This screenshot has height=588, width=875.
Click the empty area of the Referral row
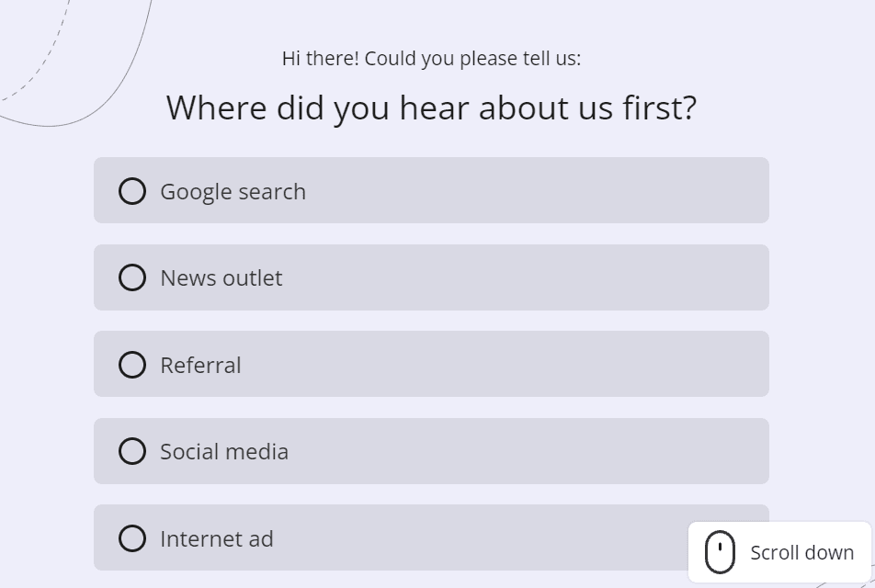(502, 364)
